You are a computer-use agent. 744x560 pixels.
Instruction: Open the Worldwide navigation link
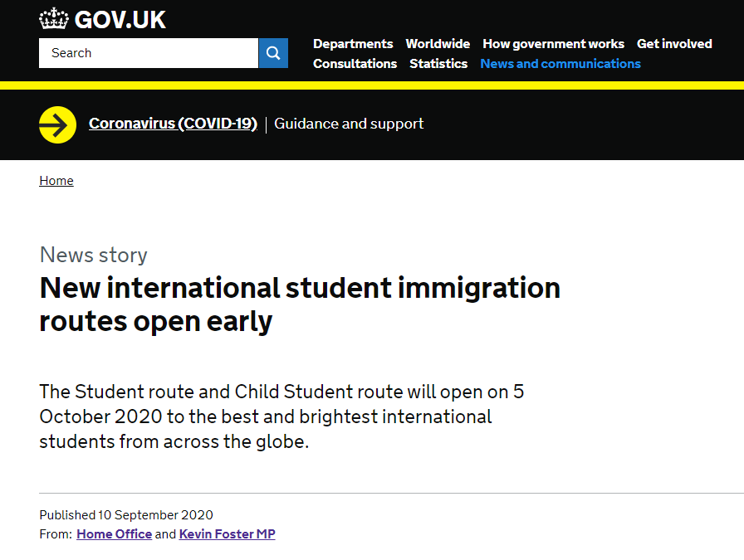pyautogui.click(x=438, y=44)
